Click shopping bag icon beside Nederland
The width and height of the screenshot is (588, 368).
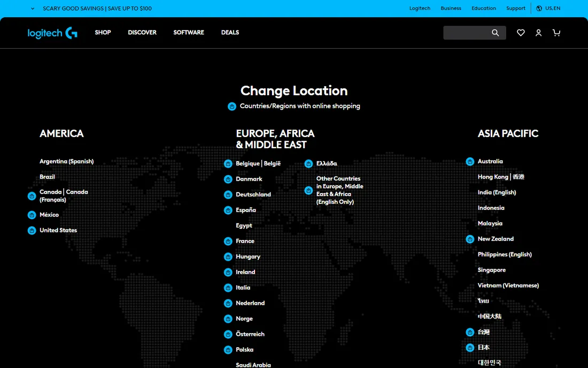point(228,303)
